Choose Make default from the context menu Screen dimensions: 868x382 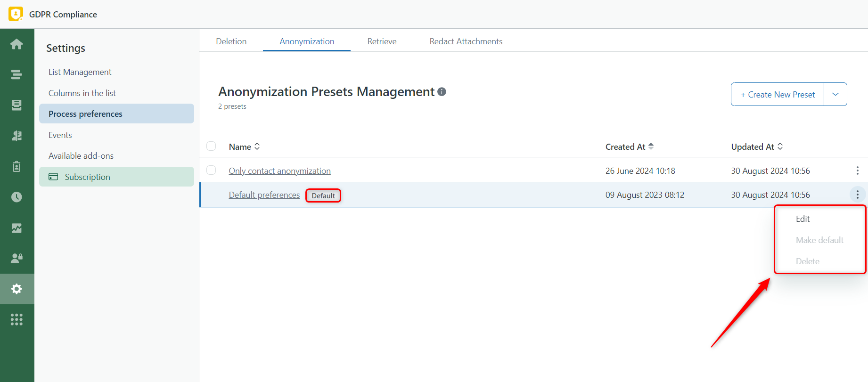[x=820, y=240]
